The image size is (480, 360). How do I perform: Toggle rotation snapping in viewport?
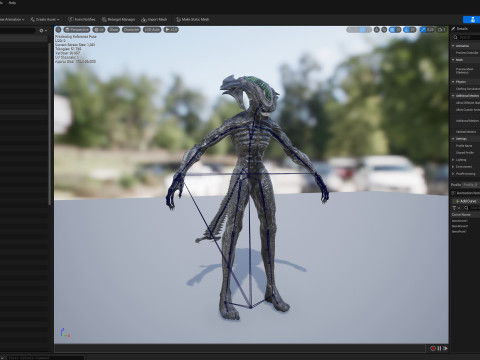pos(406,30)
